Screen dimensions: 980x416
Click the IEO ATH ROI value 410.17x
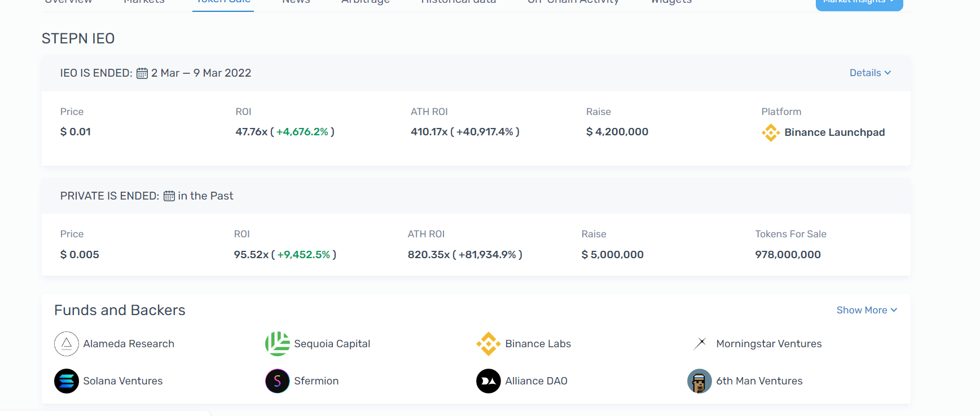429,132
